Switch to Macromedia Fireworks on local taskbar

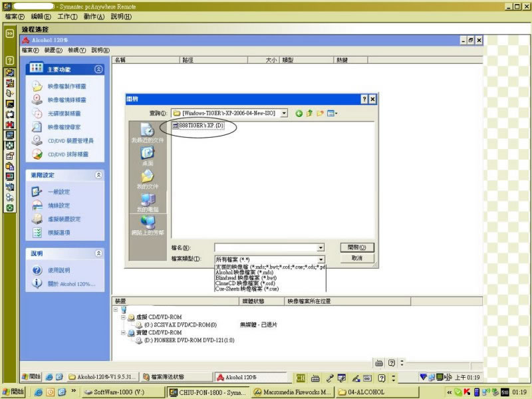293,392
